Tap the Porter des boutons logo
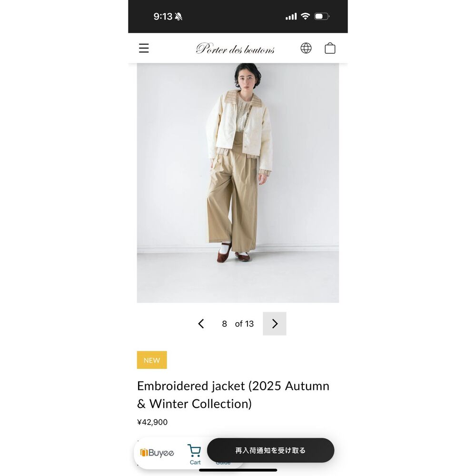The width and height of the screenshot is (476, 476). tap(235, 48)
